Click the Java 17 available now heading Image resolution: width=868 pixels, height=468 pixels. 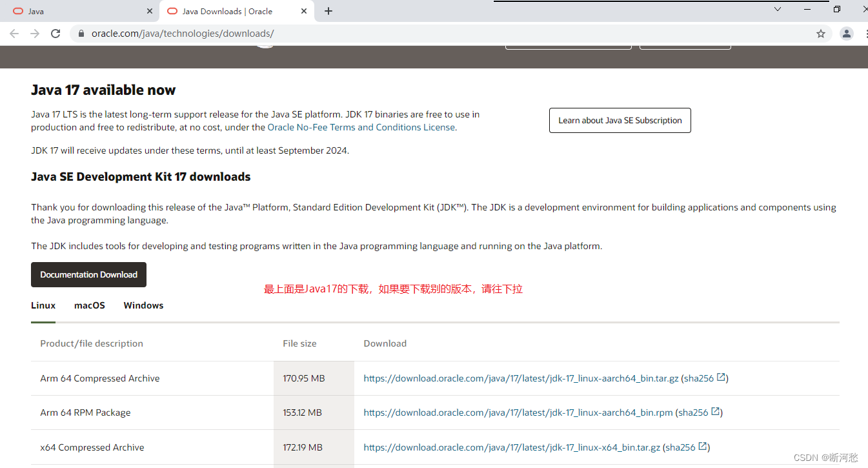[103, 90]
